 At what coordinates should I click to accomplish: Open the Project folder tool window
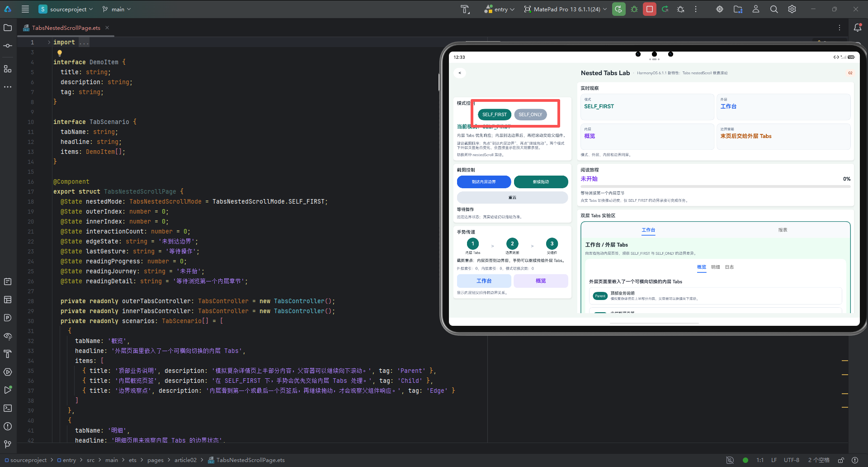(x=8, y=28)
